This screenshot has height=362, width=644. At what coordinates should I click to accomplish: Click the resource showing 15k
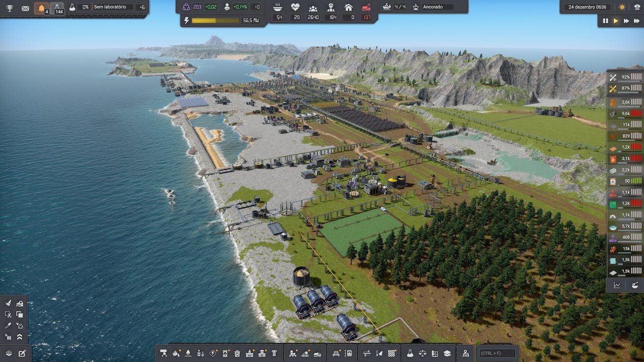tap(625, 249)
